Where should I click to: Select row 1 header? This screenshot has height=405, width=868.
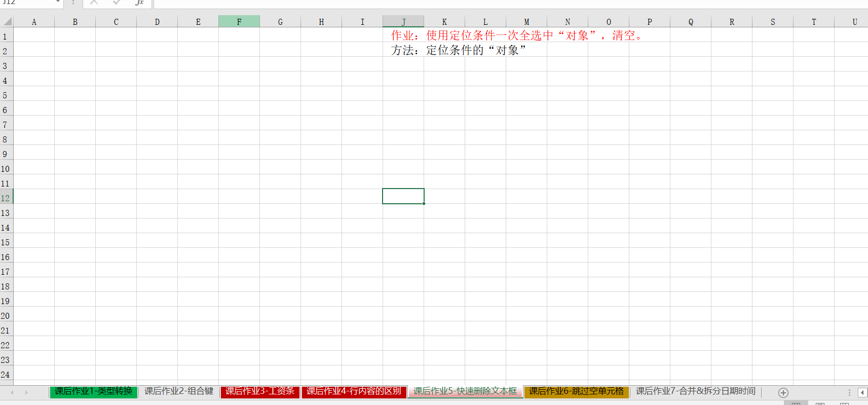point(7,35)
